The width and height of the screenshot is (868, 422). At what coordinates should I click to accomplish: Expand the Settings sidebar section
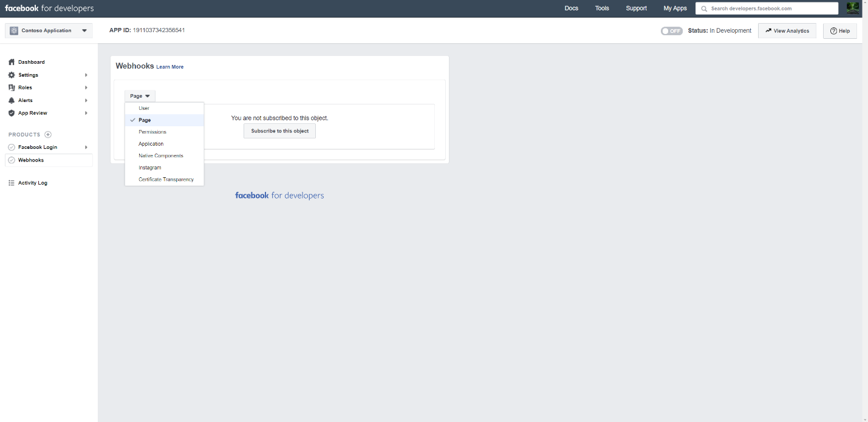tap(87, 74)
